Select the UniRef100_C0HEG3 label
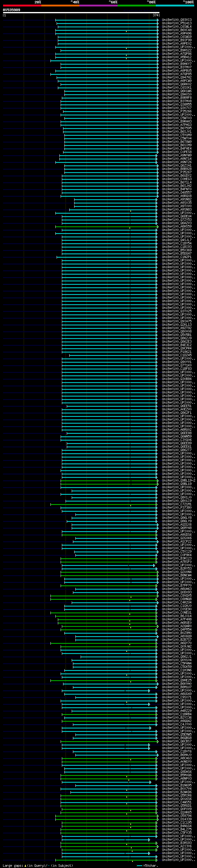The width and height of the screenshot is (197, 868). 177,179
